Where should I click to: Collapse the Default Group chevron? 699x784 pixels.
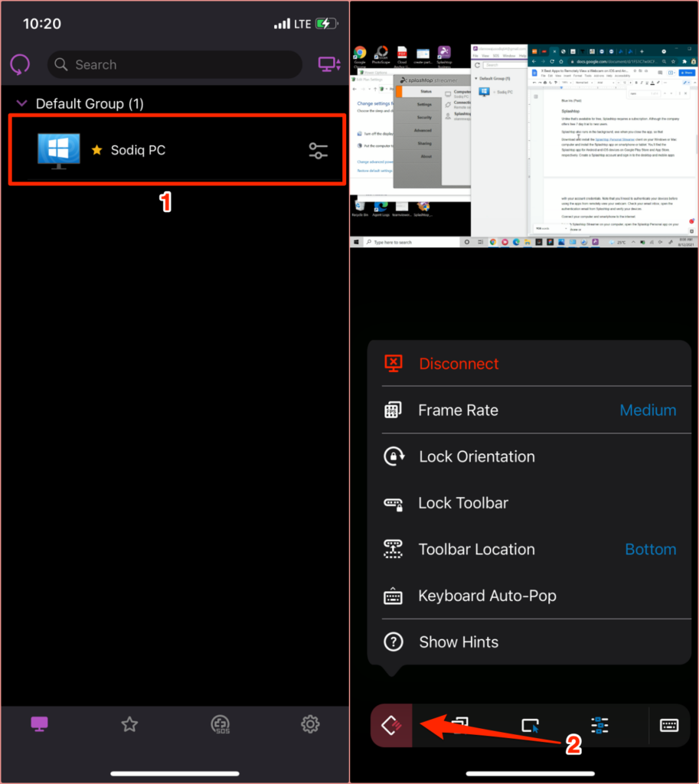pyautogui.click(x=21, y=103)
